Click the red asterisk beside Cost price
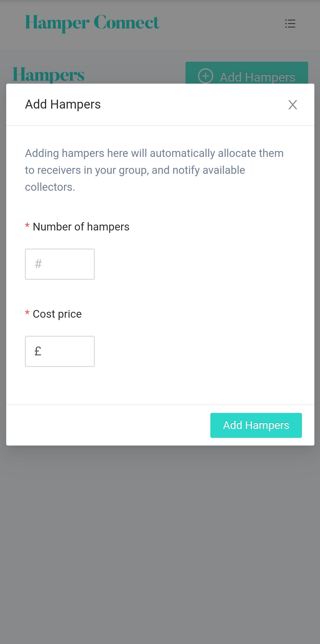Image resolution: width=320 pixels, height=644 pixels. [x=27, y=313]
